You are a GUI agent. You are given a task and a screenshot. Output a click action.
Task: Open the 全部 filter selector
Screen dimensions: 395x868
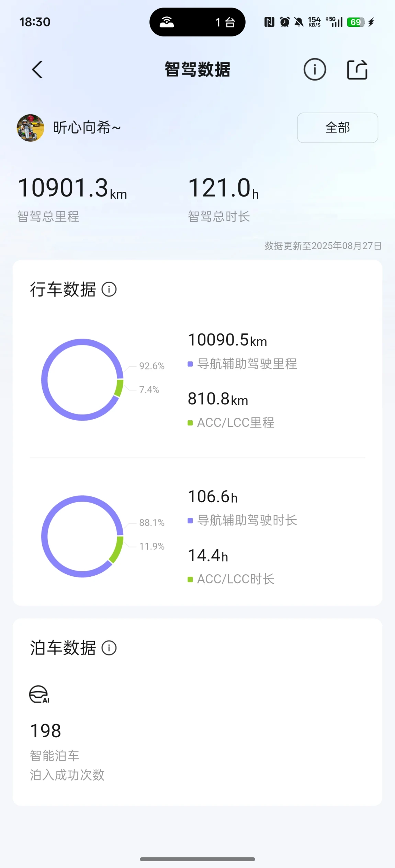pos(337,128)
